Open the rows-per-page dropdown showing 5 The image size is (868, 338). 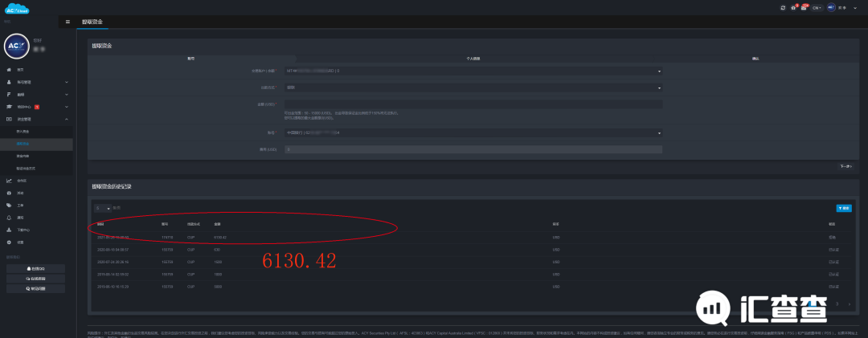click(x=103, y=208)
